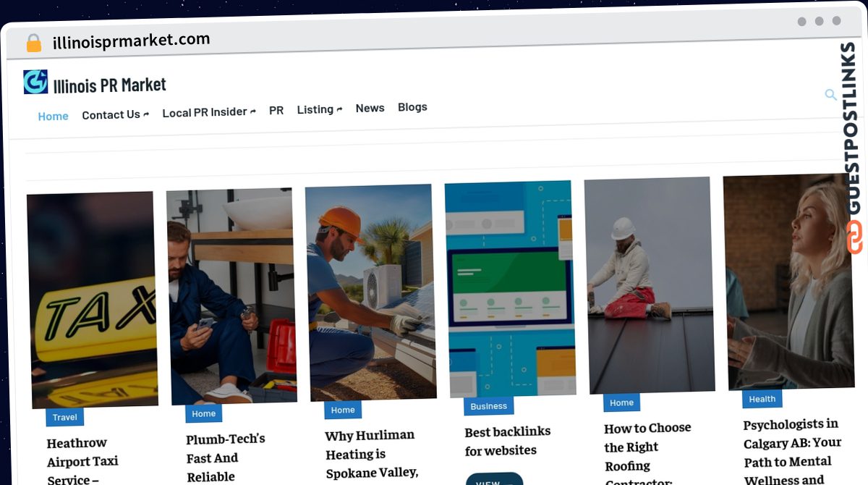Screen dimensions: 868x485
Task: Open the Home menu item
Action: tap(53, 116)
